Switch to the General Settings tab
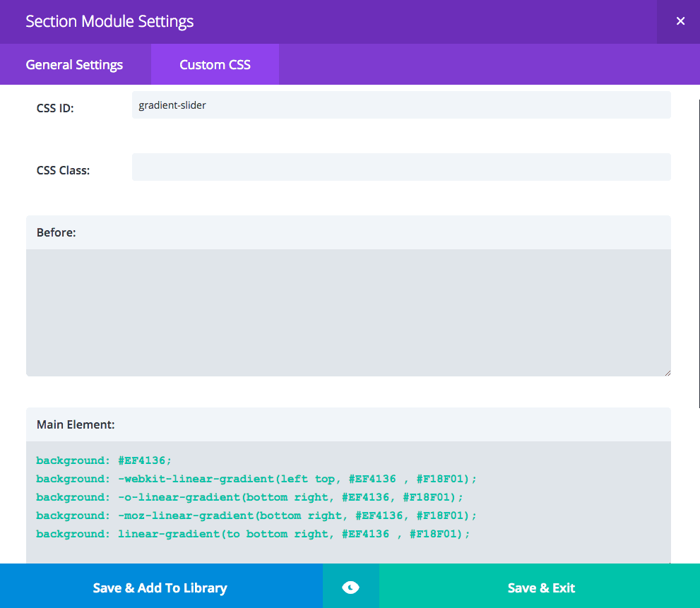The width and height of the screenshot is (700, 608). coord(75,65)
